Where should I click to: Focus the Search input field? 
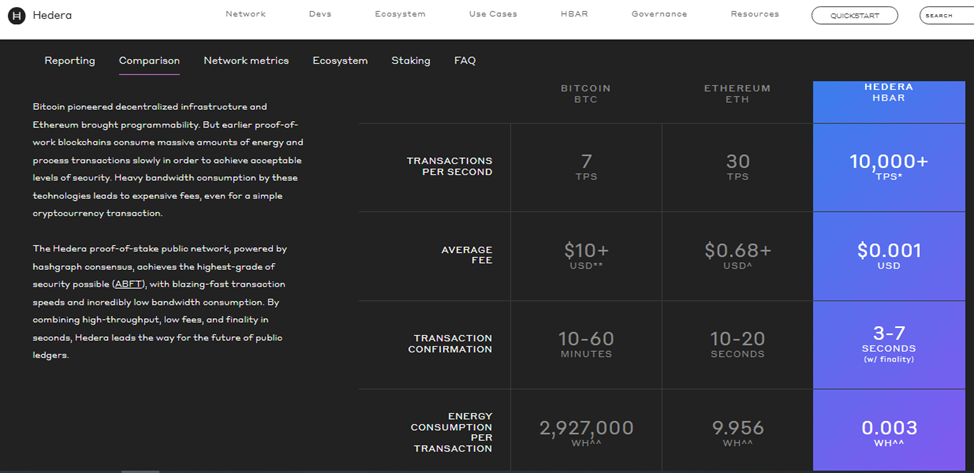click(947, 16)
